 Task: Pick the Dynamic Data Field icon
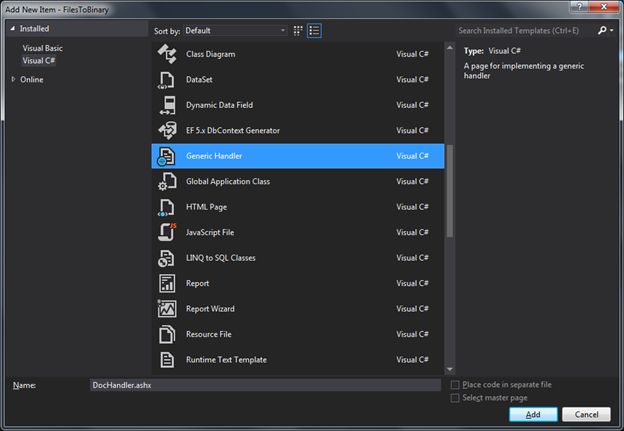(x=168, y=105)
